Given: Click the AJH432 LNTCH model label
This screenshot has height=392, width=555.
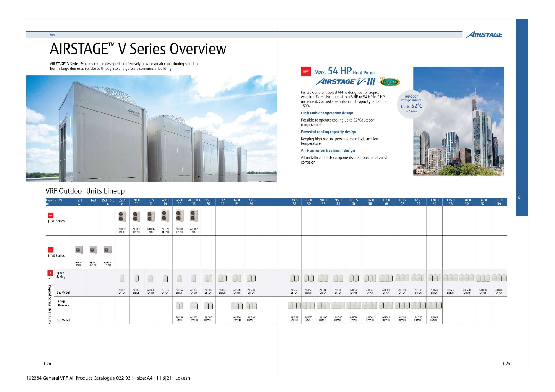Looking at the screenshot, I should (x=451, y=291).
